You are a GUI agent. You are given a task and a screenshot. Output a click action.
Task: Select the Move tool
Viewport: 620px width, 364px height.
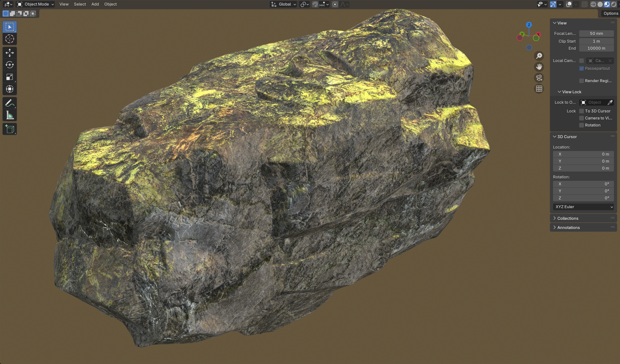coord(10,53)
